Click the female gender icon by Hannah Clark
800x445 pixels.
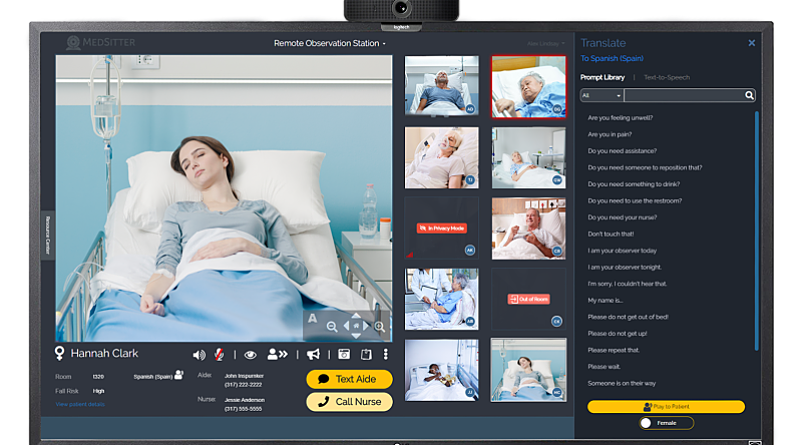pos(60,353)
